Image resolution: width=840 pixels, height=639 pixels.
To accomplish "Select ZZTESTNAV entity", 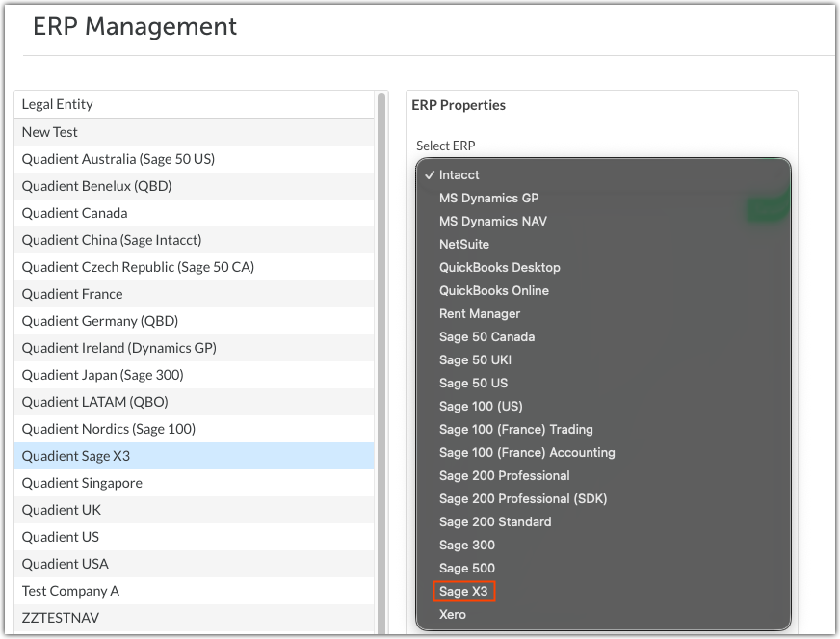I will click(194, 618).
